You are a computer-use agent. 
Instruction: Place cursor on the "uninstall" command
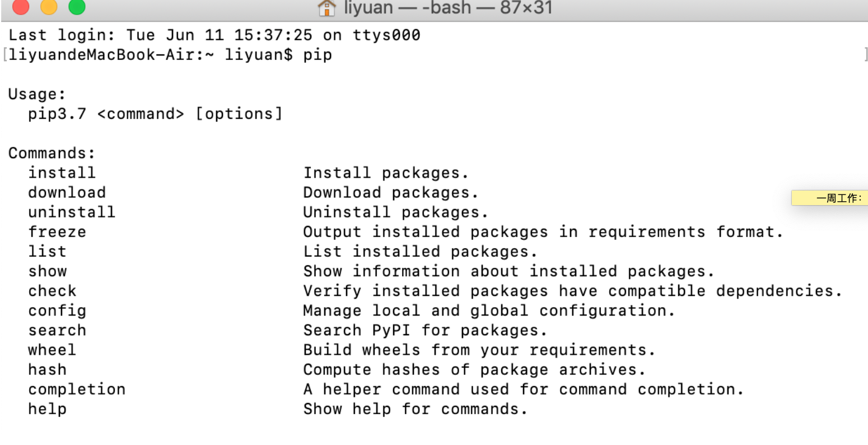pos(72,212)
